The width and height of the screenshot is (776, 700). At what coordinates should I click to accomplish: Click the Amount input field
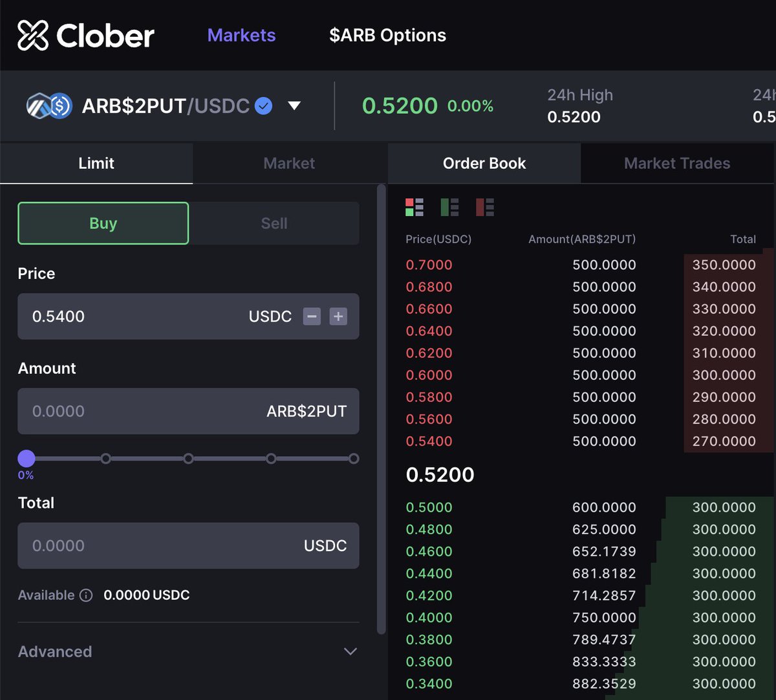pyautogui.click(x=188, y=411)
